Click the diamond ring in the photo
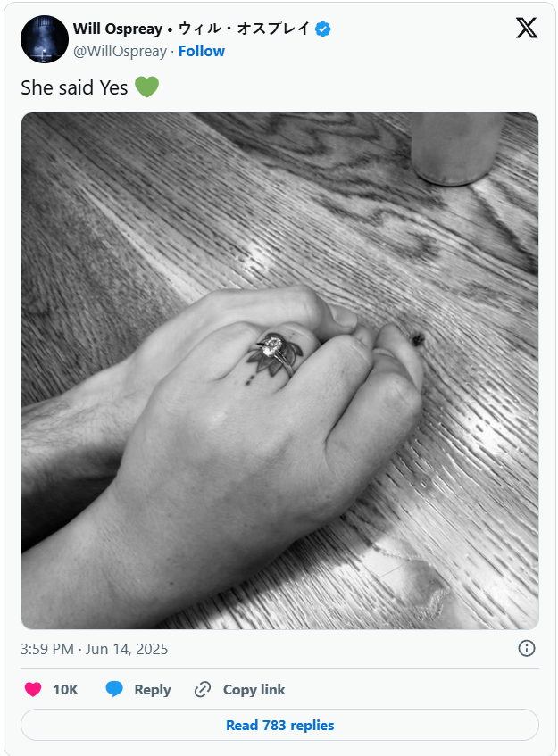 (275, 350)
